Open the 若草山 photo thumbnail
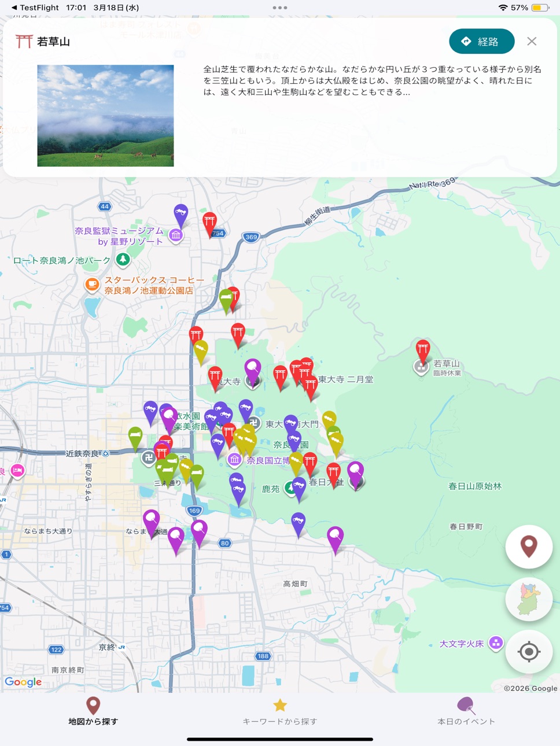Screen dimensions: 560x746 coord(105,116)
